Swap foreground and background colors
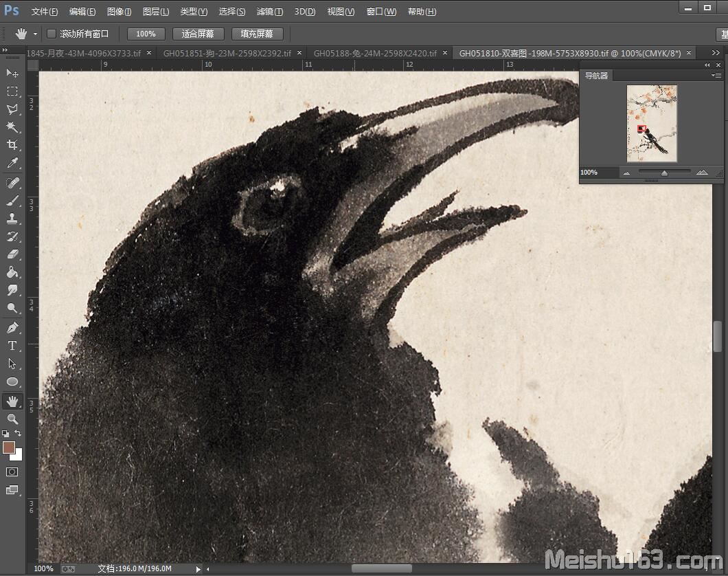This screenshot has height=576, width=728. [18, 433]
